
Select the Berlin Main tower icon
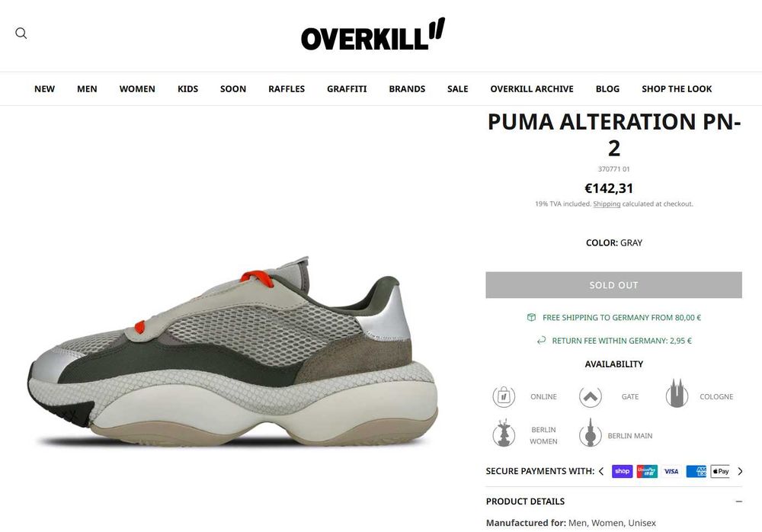pyautogui.click(x=591, y=432)
